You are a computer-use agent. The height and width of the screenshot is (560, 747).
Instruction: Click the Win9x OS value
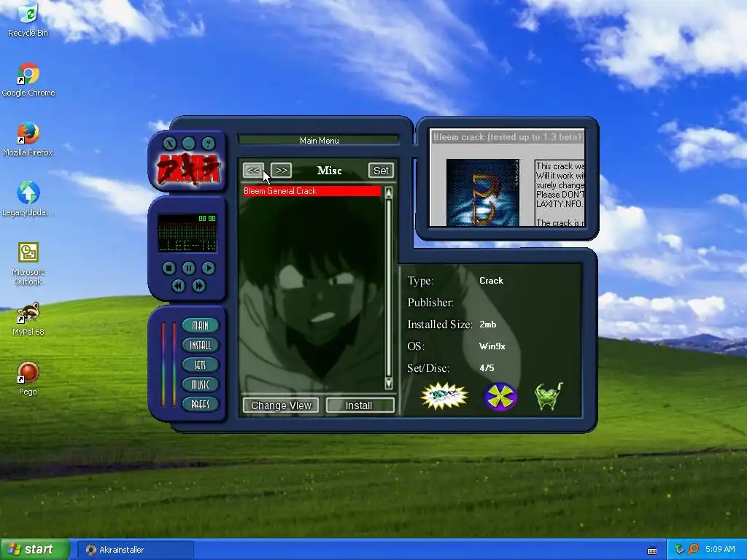(x=492, y=346)
